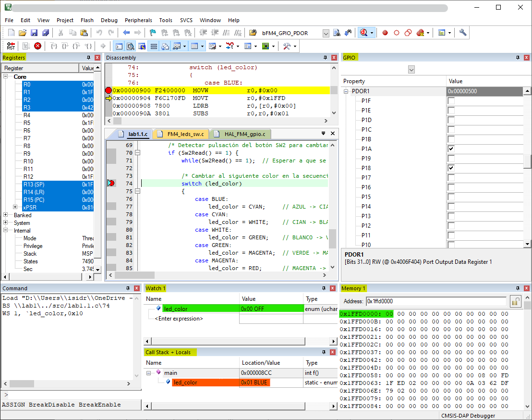Open the Peripherals menu
This screenshot has height=420, width=532.
coord(138,20)
